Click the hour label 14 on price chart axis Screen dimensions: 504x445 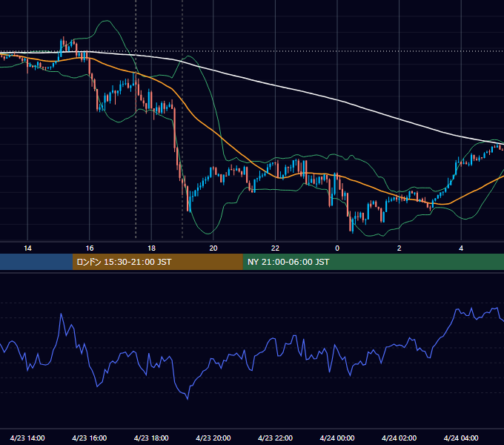point(27,248)
